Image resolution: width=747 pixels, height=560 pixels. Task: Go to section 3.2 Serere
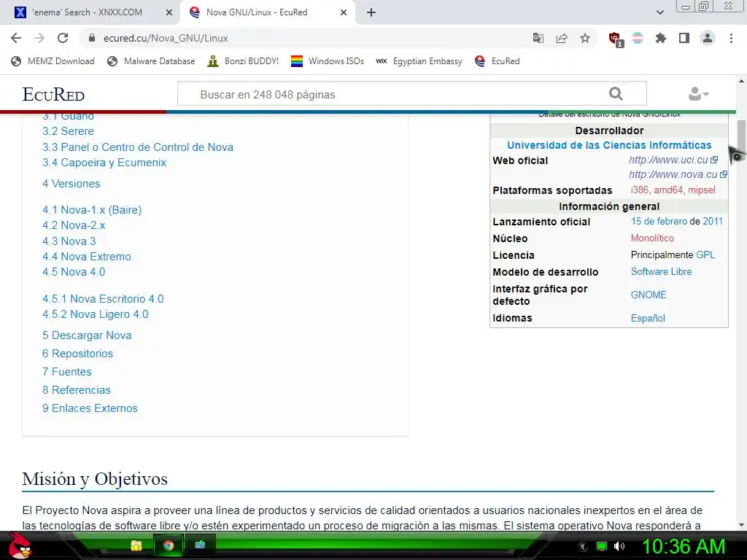tap(68, 131)
